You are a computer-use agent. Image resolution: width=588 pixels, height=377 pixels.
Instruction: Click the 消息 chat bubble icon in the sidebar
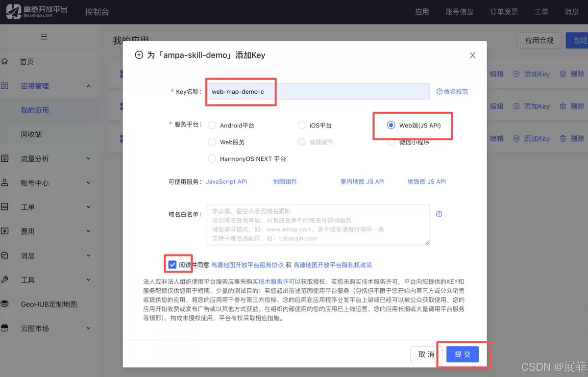click(x=5, y=255)
